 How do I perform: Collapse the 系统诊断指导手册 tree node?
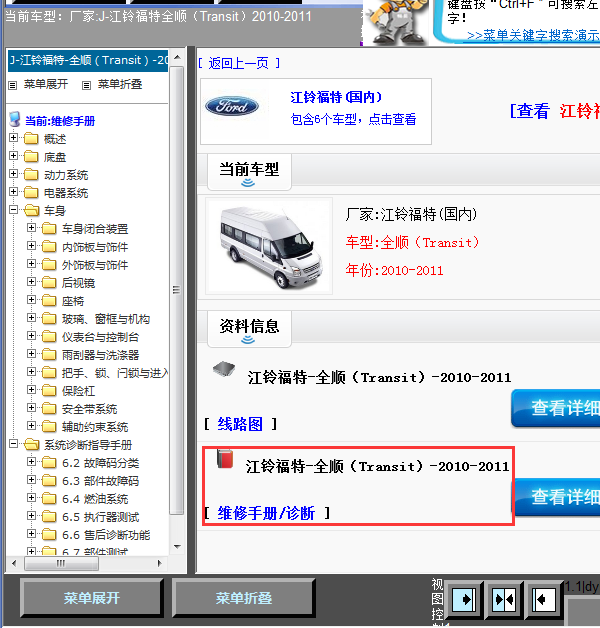[13, 444]
